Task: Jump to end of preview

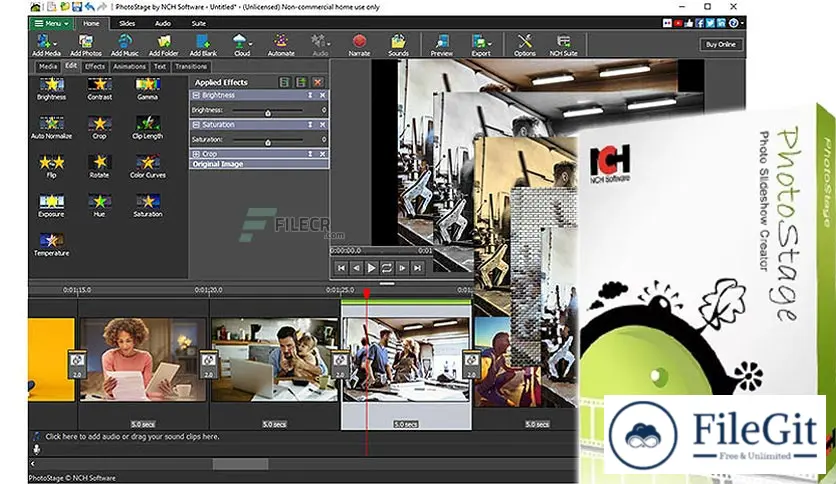Action: coord(417,268)
